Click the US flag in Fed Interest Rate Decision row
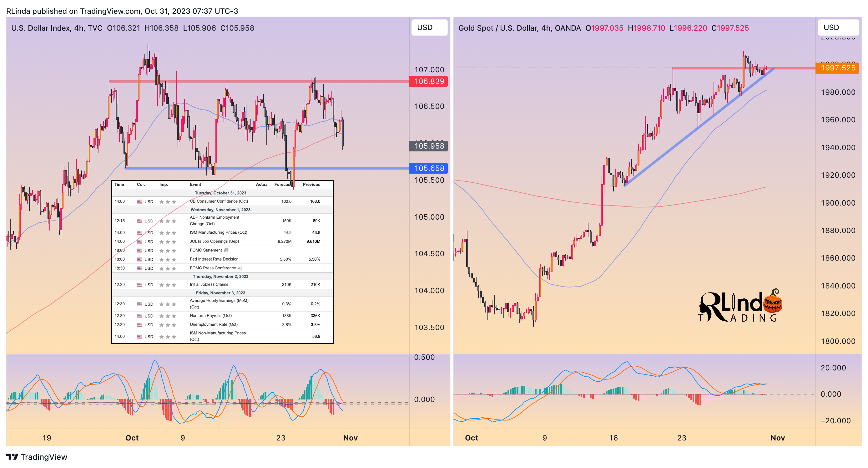 (139, 260)
